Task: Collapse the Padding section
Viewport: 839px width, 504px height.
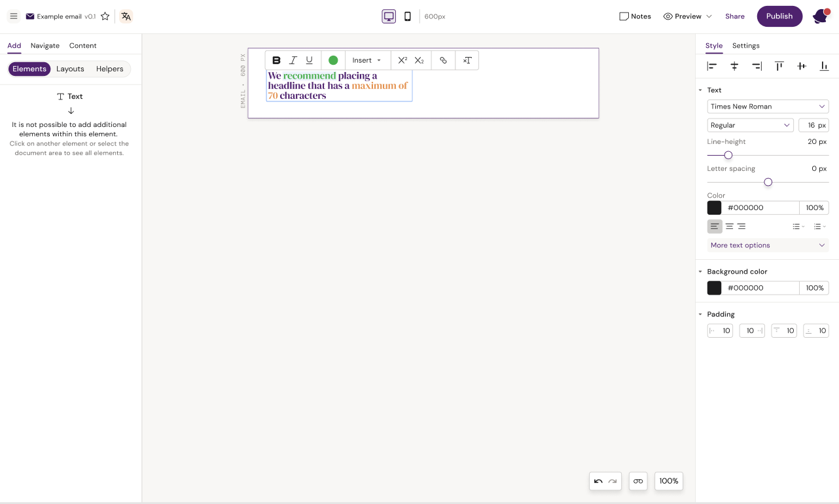Action: point(700,314)
